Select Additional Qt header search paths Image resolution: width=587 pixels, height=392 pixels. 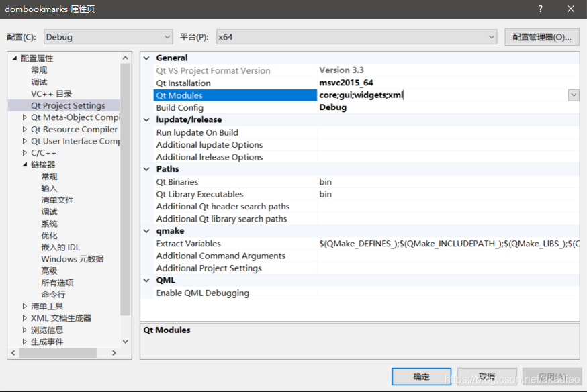(366, 207)
